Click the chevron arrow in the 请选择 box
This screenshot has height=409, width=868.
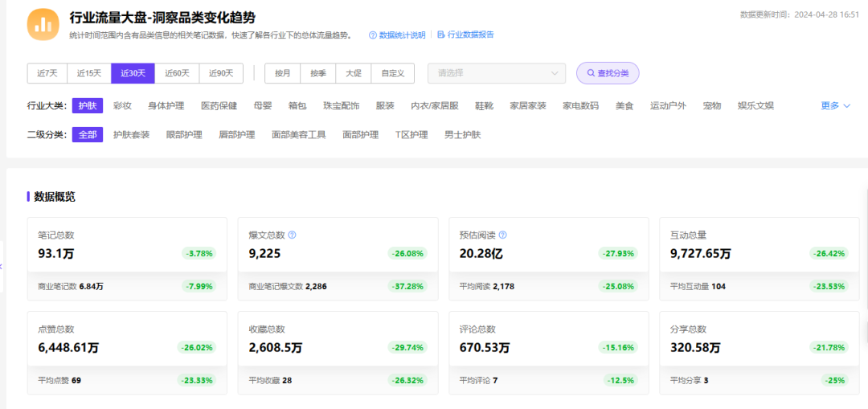[x=555, y=73]
